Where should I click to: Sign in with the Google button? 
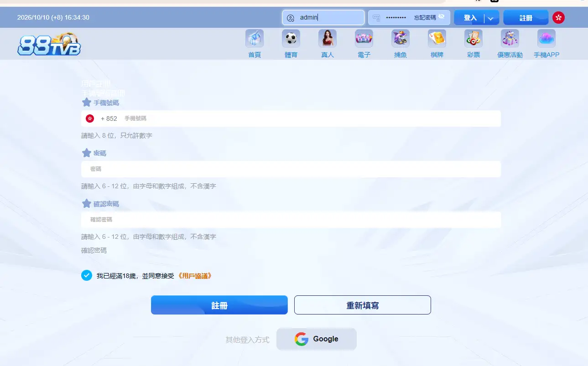click(317, 339)
